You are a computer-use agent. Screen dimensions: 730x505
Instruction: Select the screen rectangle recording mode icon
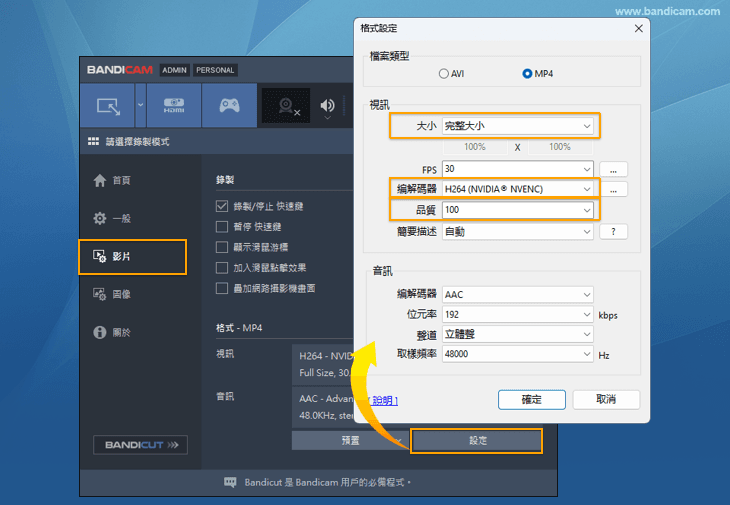tap(108, 106)
